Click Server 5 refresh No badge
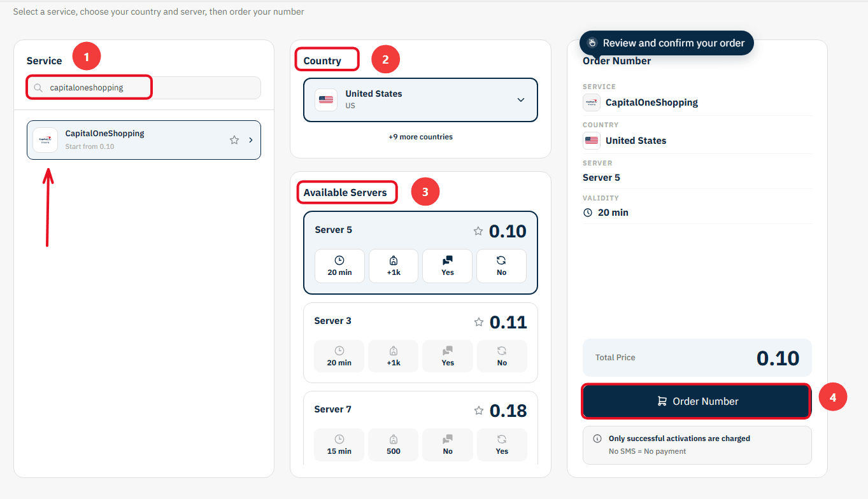This screenshot has height=499, width=868. [501, 266]
